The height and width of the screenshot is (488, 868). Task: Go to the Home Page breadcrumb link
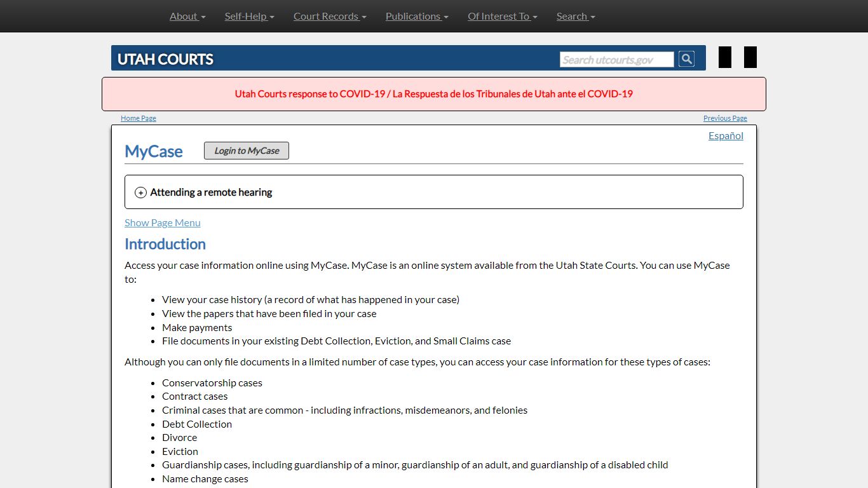(x=138, y=118)
